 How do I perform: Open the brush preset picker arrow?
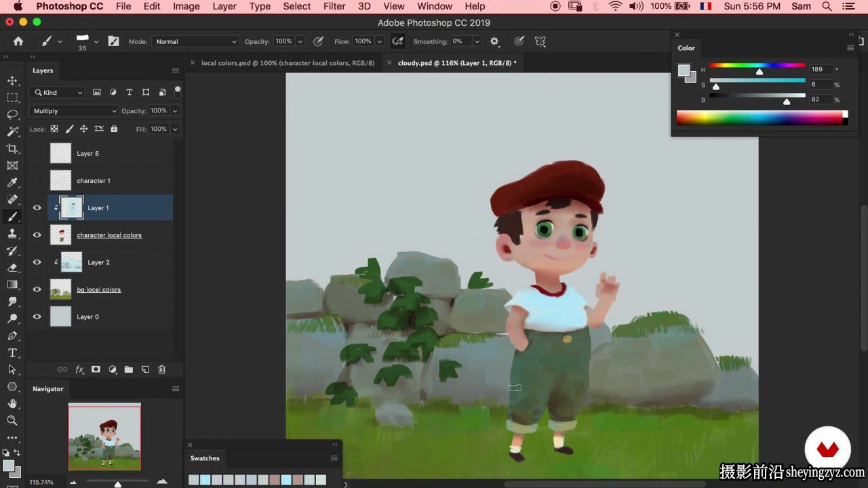[x=96, y=41]
